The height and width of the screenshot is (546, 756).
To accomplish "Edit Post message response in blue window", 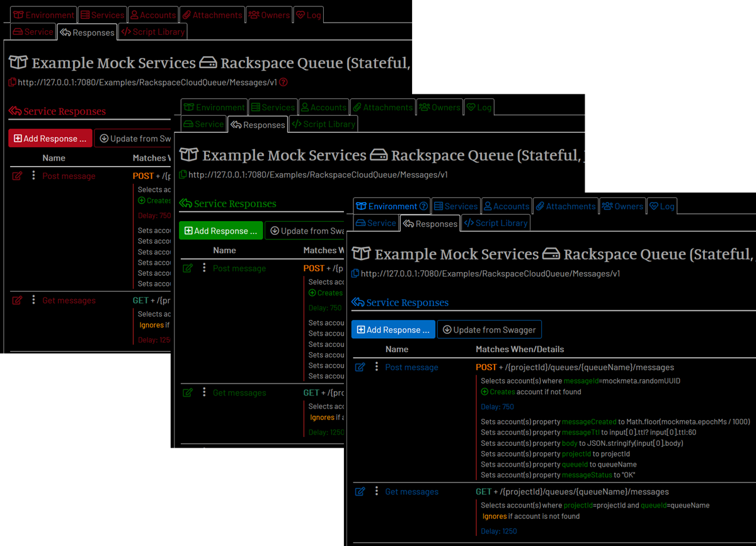I will 360,368.
